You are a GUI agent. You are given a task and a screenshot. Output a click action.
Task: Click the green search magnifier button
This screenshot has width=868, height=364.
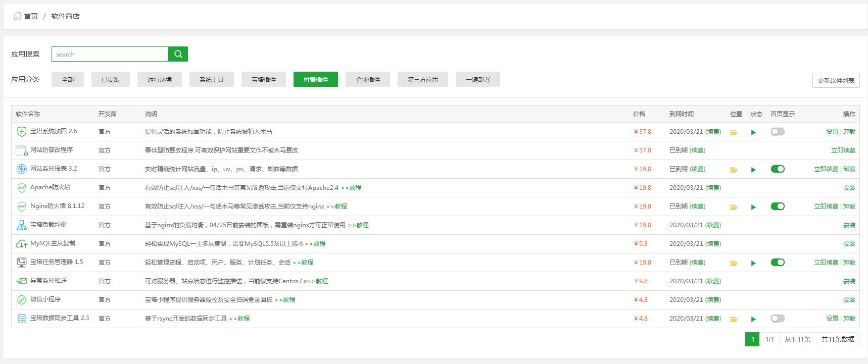(x=178, y=54)
